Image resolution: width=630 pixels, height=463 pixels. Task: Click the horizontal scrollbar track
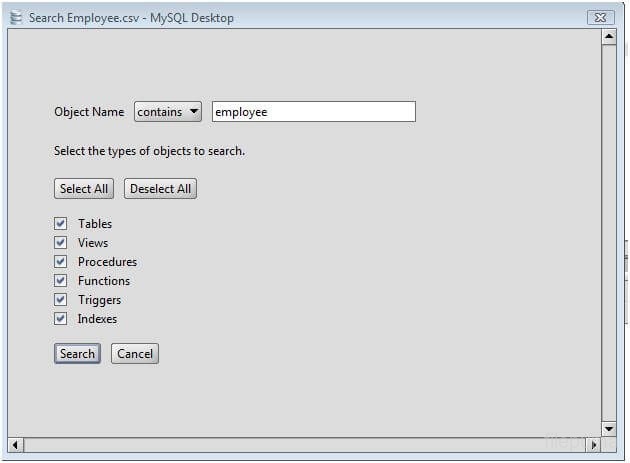[300, 444]
